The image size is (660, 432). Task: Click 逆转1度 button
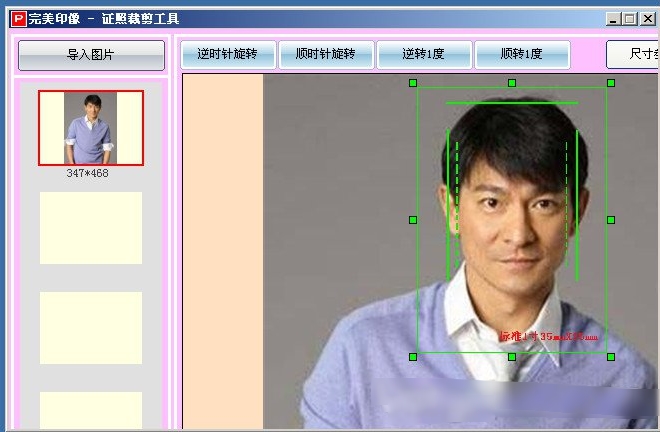(x=424, y=54)
